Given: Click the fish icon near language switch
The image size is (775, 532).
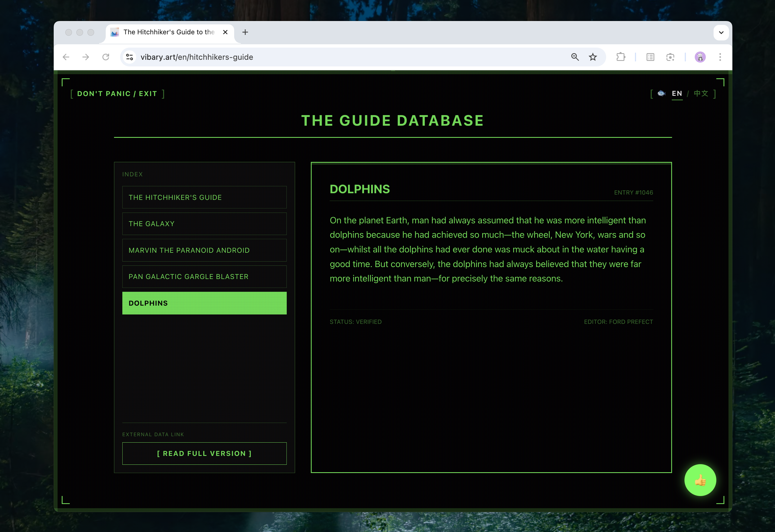Looking at the screenshot, I should tap(661, 93).
